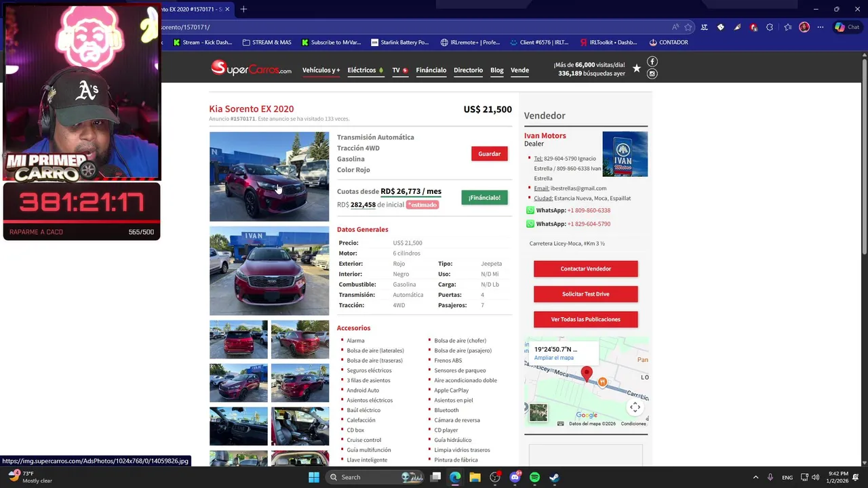Open the SuperCarros Instagram icon

coord(652,74)
